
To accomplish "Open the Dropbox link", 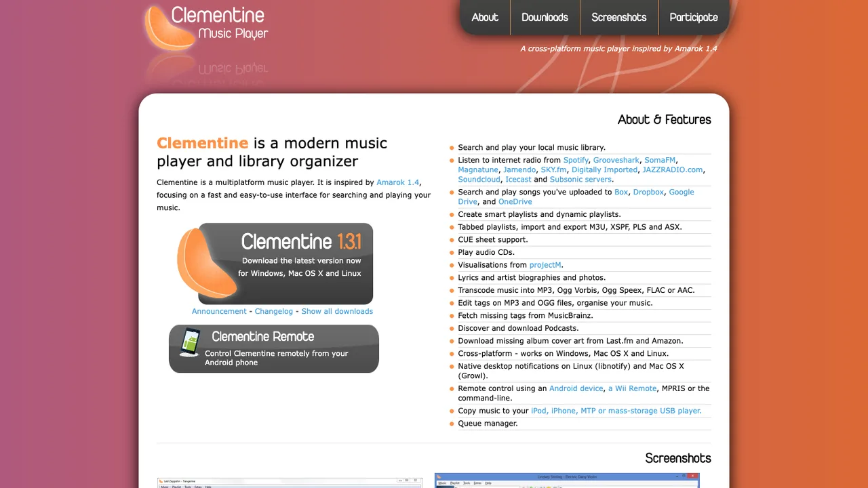I will 648,192.
